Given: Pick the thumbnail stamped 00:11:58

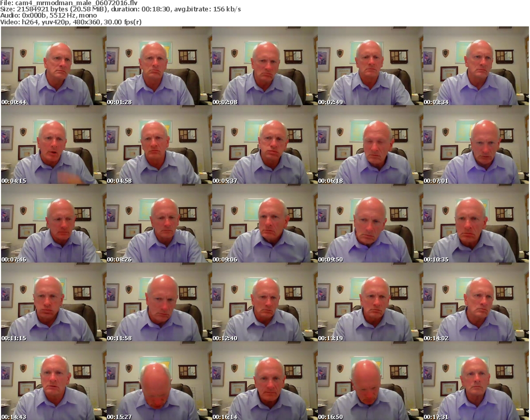Looking at the screenshot, I should pyautogui.click(x=159, y=302).
